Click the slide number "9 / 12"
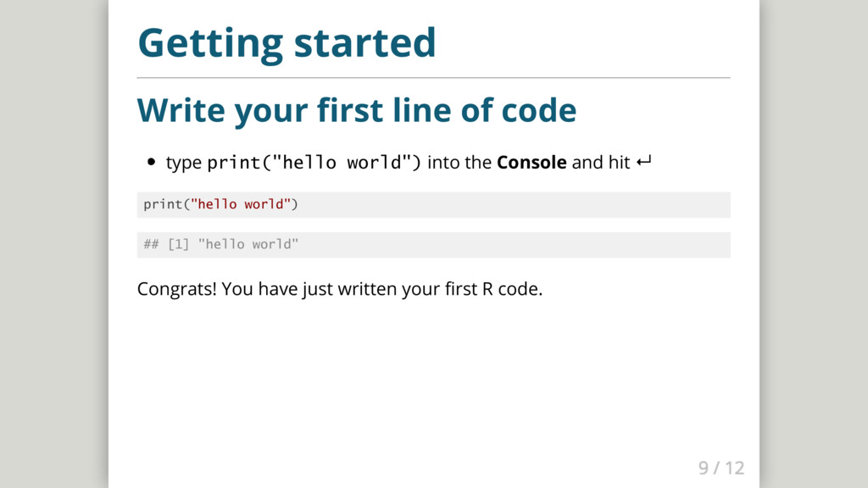Image resolution: width=868 pixels, height=488 pixels. pos(721,468)
